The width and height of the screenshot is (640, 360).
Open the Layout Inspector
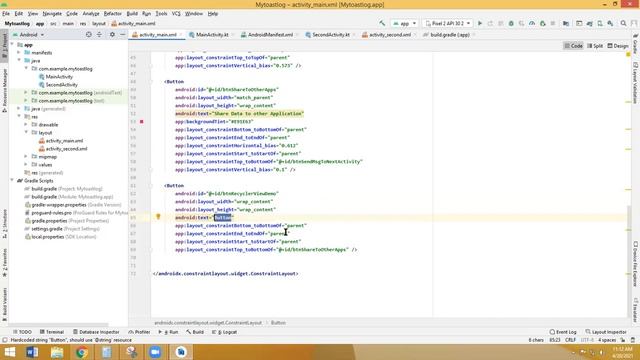point(606,332)
